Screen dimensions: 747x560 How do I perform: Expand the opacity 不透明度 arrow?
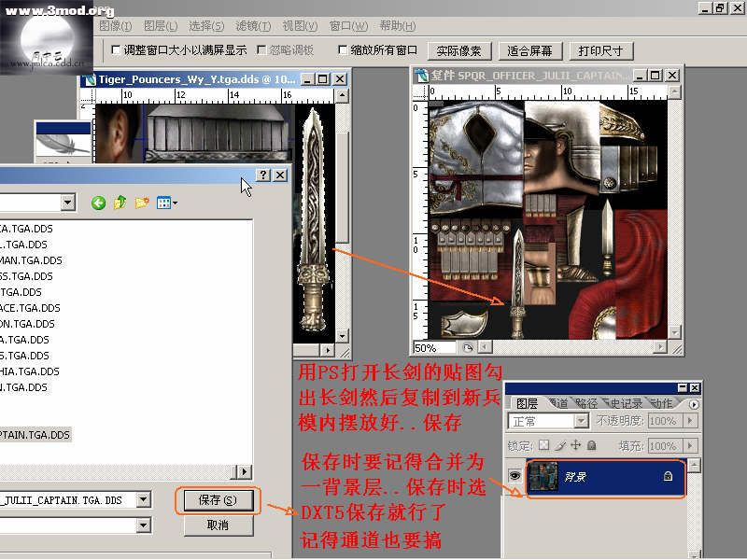[691, 422]
